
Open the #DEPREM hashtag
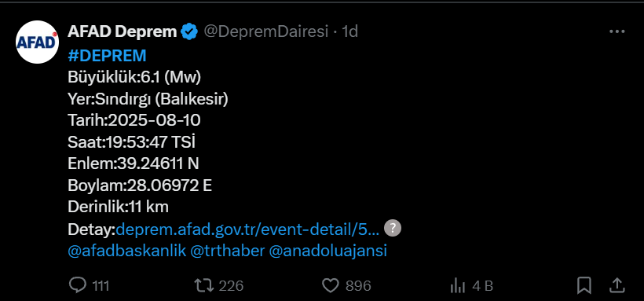pyautogui.click(x=107, y=56)
